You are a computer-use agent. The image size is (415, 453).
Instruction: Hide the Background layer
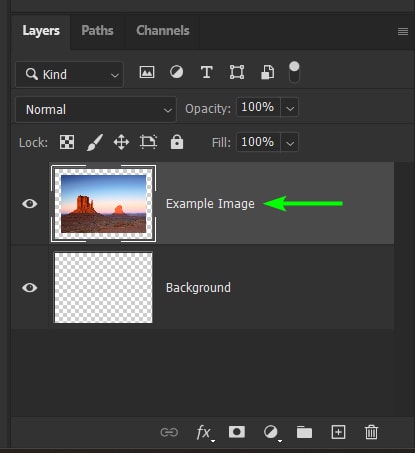30,288
